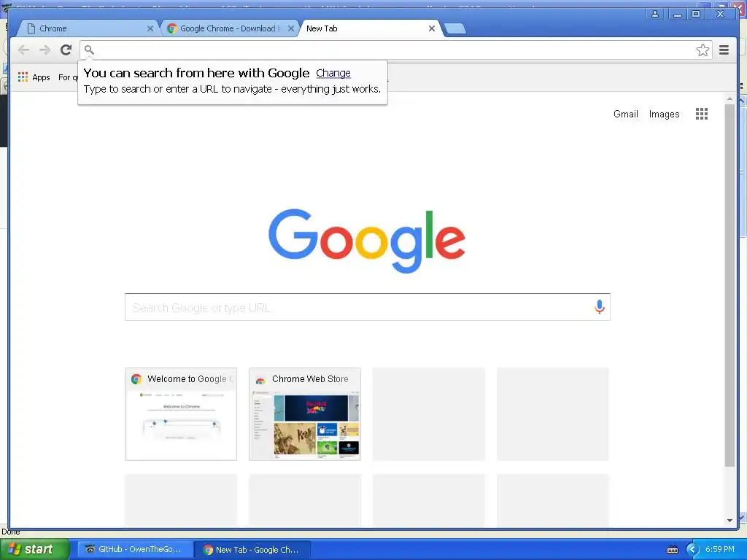The height and width of the screenshot is (560, 747).
Task: Click the Chrome profile person icon
Action: pos(655,14)
